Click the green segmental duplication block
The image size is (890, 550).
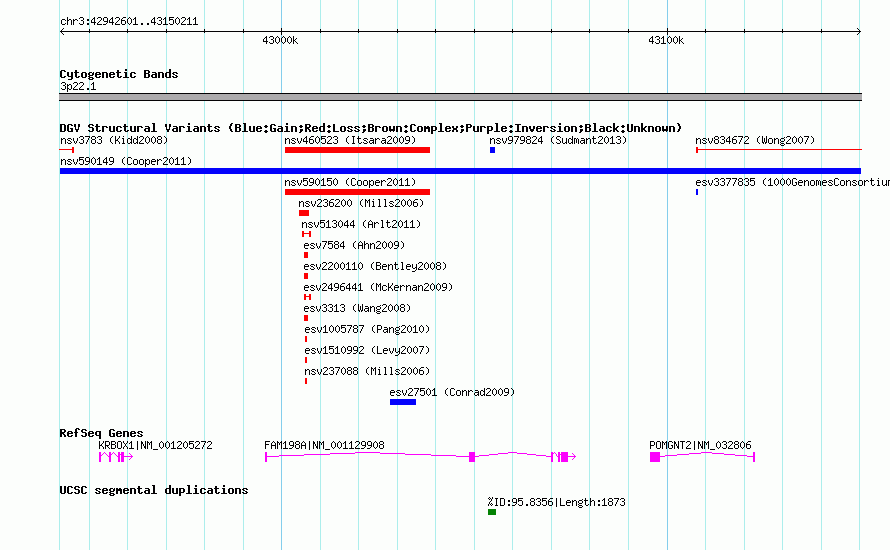[492, 512]
